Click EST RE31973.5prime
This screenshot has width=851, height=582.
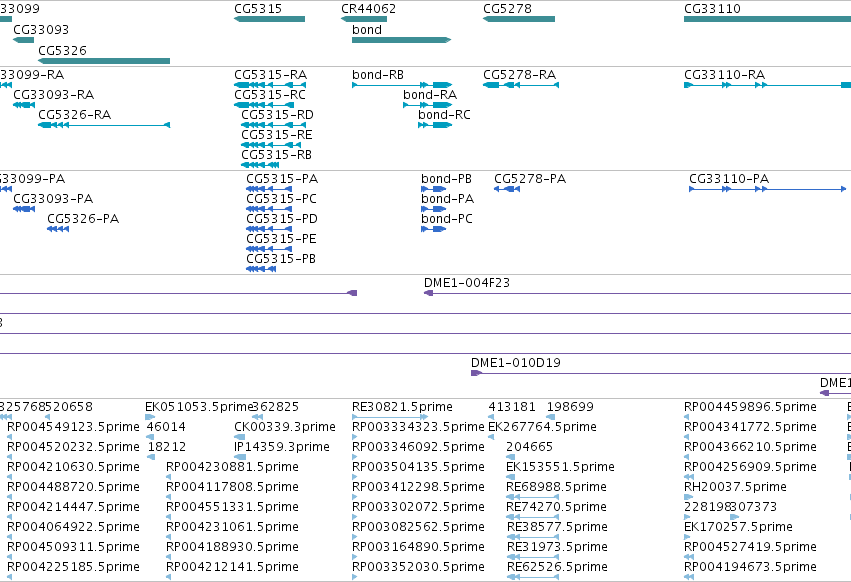point(557,547)
